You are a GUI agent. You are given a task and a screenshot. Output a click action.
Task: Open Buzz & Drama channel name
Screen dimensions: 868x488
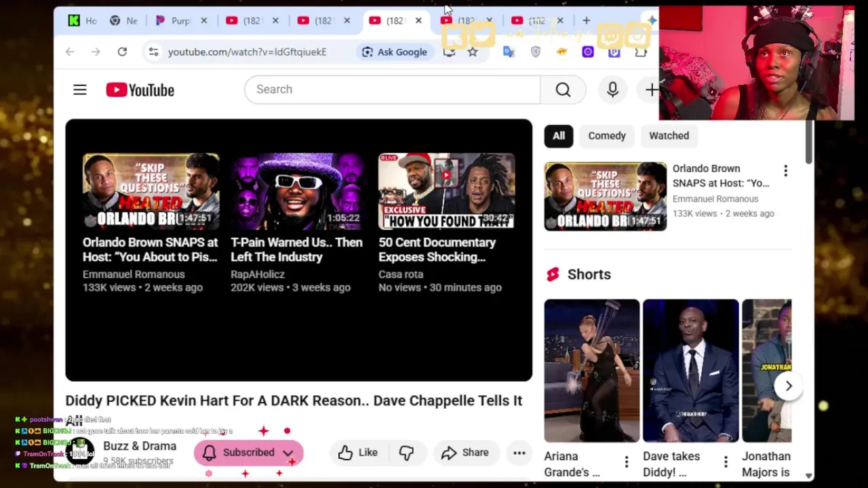coord(140,446)
